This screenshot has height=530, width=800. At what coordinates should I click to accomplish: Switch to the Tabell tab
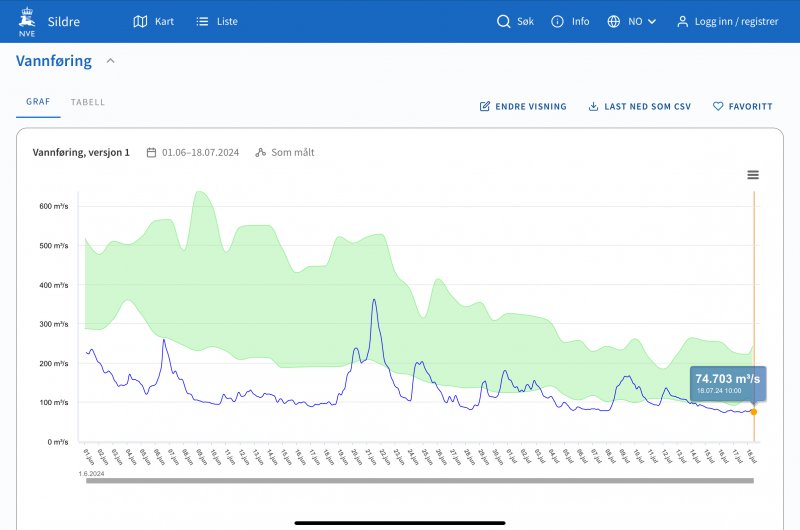pyautogui.click(x=88, y=102)
